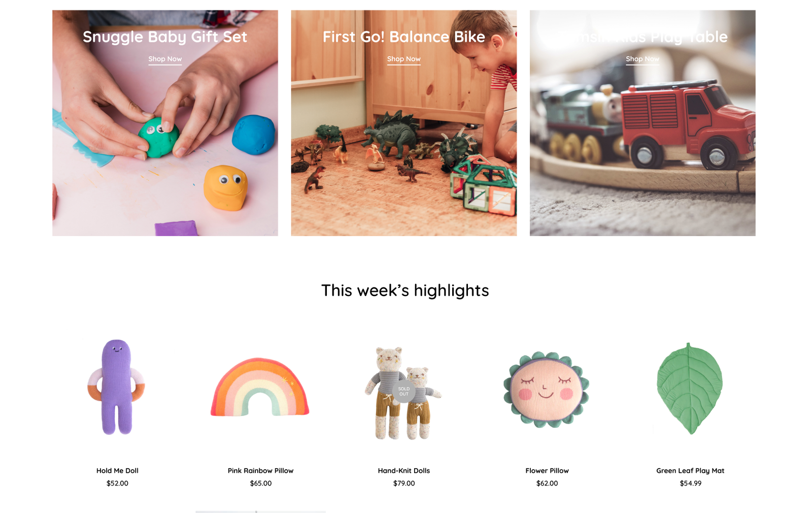
Task: View the Flower Pillow product image
Action: 547,389
